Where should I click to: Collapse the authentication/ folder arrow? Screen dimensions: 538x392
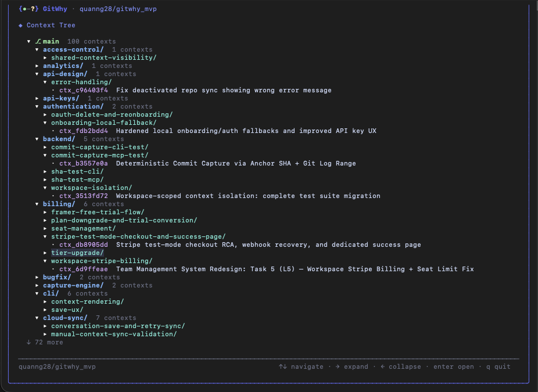coord(37,107)
